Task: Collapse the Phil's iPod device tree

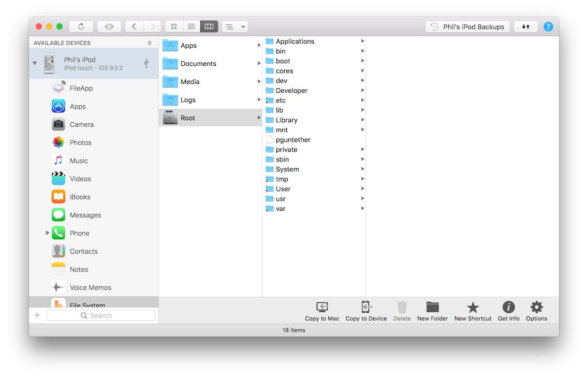Action: [35, 63]
